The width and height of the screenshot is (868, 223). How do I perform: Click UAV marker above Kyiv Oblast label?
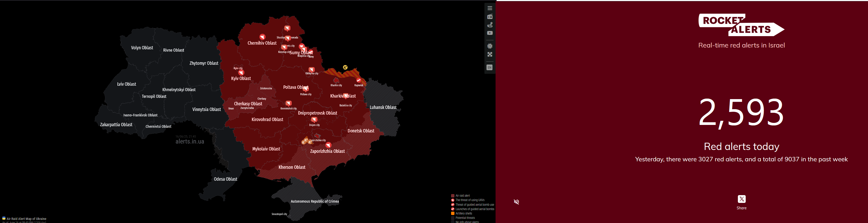(x=241, y=73)
